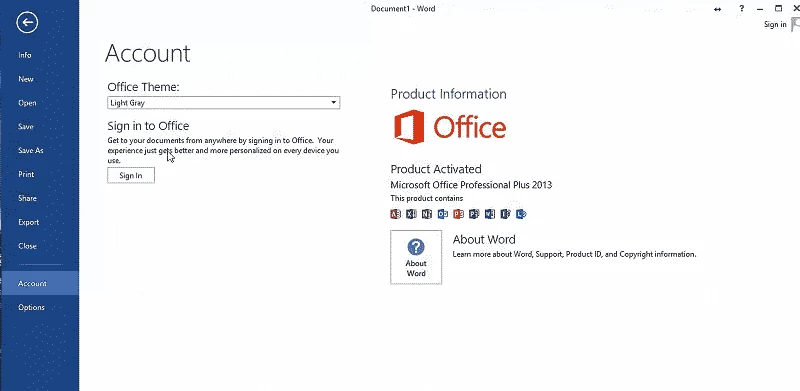The height and width of the screenshot is (391, 800).
Task: Click the Word product icon
Action: point(490,214)
